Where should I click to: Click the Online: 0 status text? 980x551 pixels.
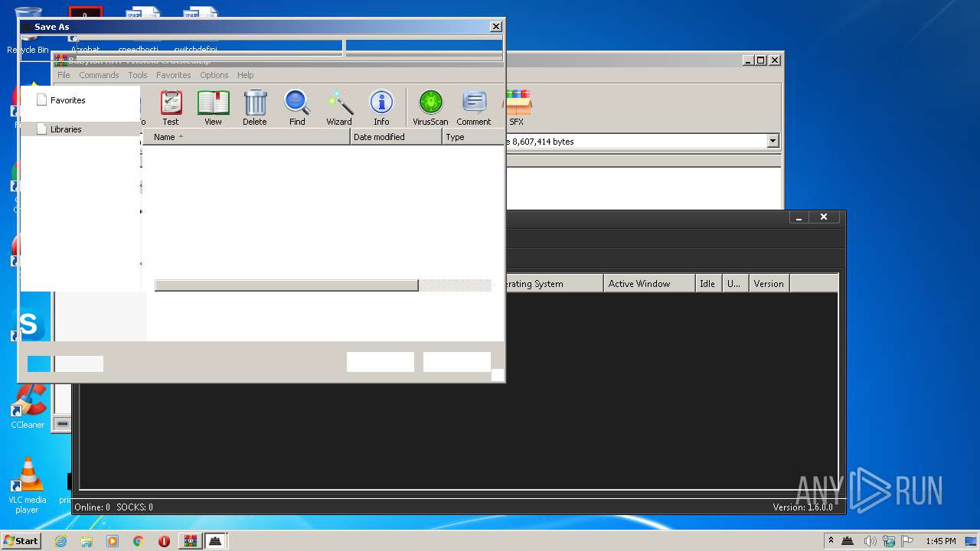click(x=92, y=507)
